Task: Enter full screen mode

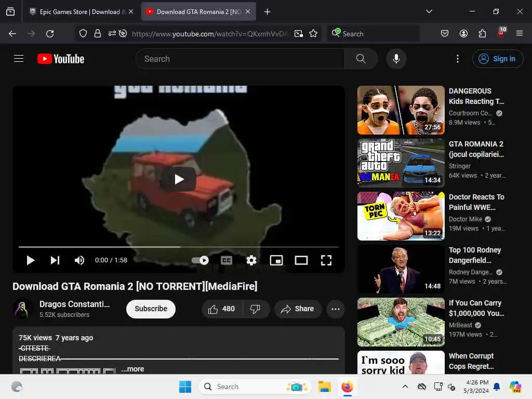Action: pos(326,260)
